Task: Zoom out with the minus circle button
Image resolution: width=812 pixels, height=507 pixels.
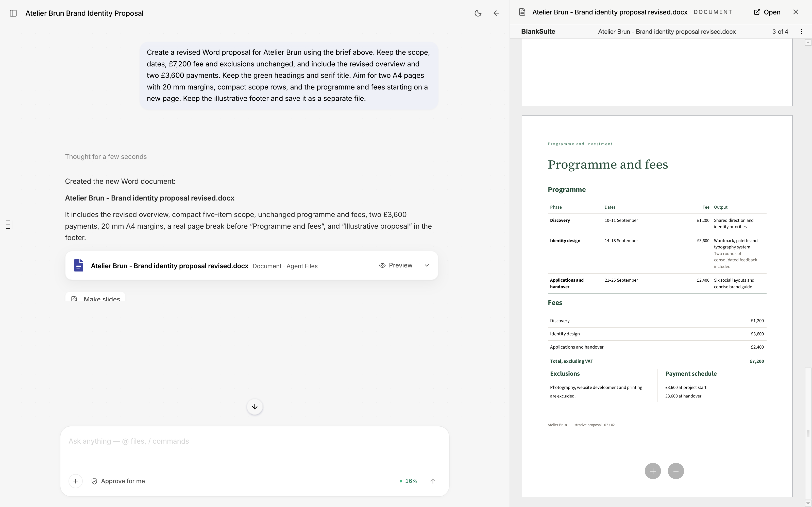Action: click(x=676, y=471)
